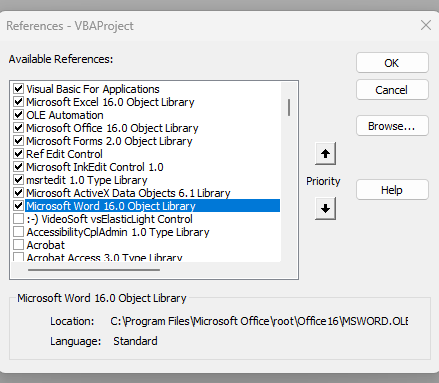
Task: Check VideoSoft vsElasticLight Control checkbox
Action: 18,219
